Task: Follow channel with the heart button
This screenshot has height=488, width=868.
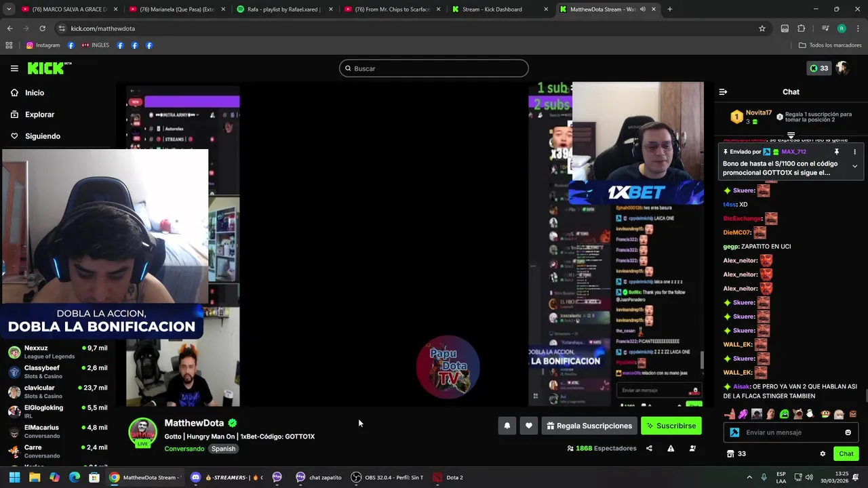Action: click(x=529, y=426)
